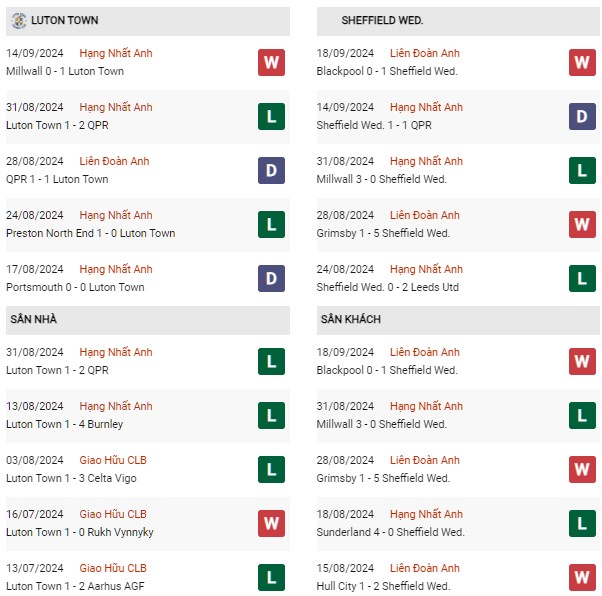Click the D badge for Sheffield Wed. 1-1 QPR

pyautogui.click(x=582, y=116)
